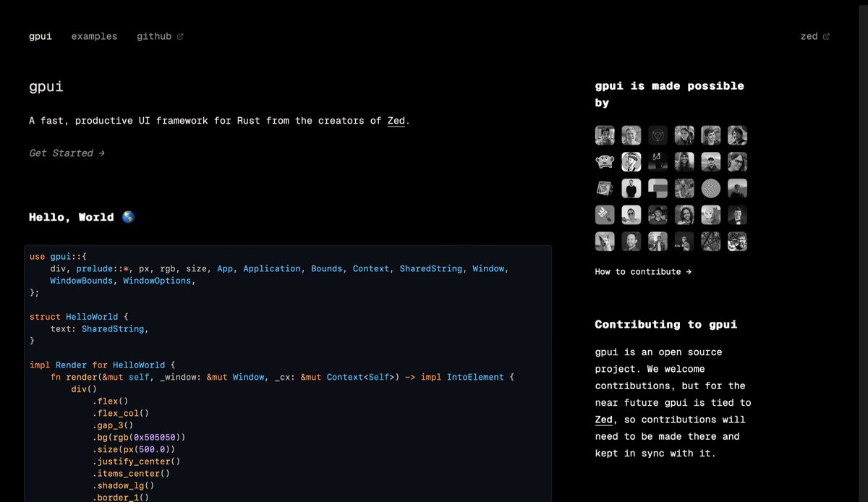Click external-link icon beside github
The height and width of the screenshot is (502, 868).
pos(180,36)
